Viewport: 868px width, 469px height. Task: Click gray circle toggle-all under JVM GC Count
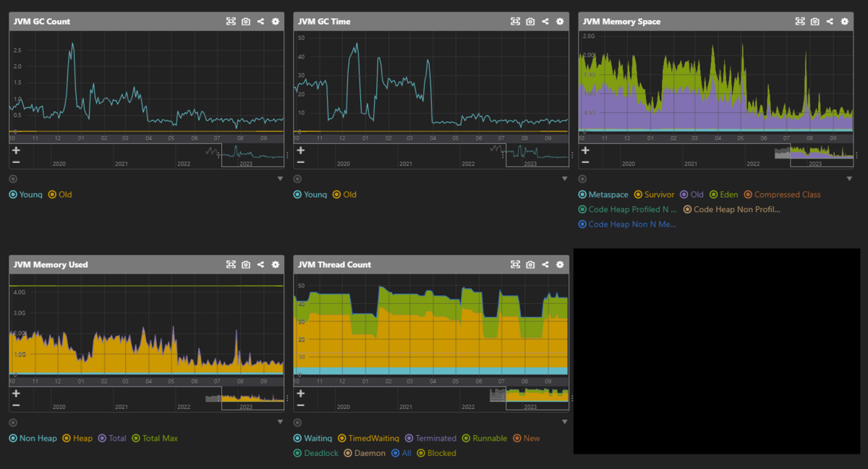coord(13,179)
